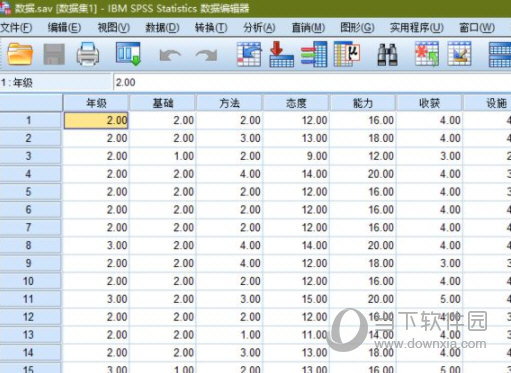Click 态度 cell 9.00 in row 3
Image resolution: width=511 pixels, height=373 pixels.
pos(296,156)
